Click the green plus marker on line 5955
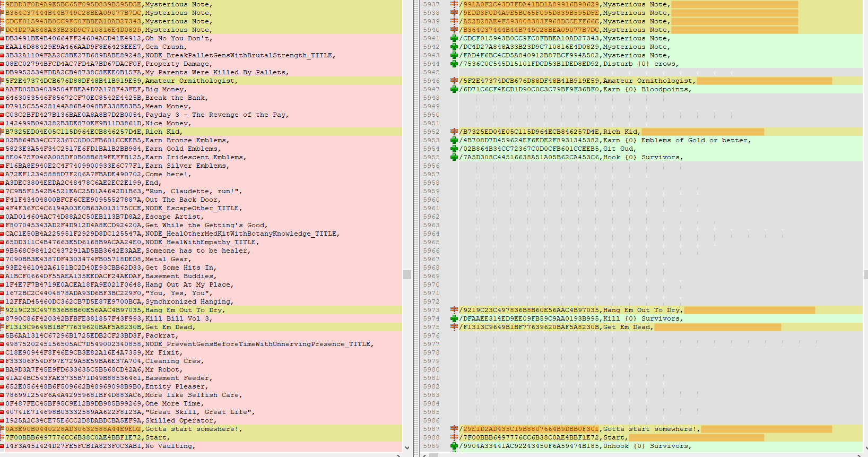Viewport: 868px width, 457px height. (454, 157)
